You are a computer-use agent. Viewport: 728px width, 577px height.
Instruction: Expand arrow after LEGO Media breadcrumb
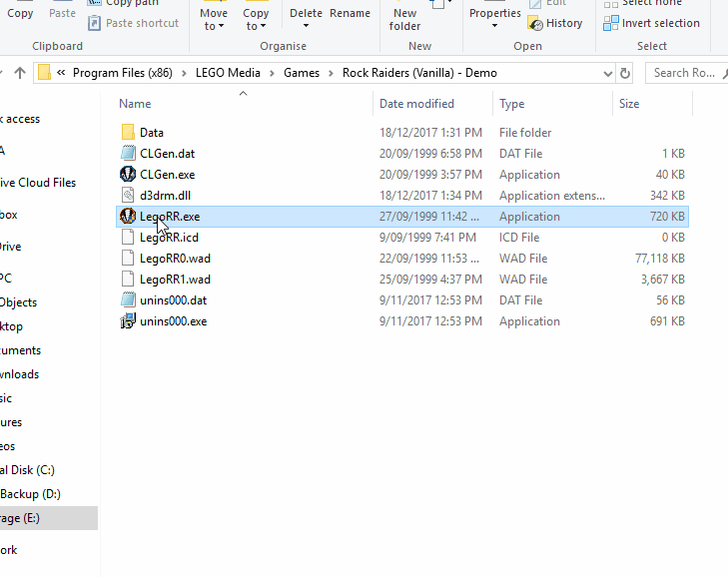pyautogui.click(x=272, y=73)
